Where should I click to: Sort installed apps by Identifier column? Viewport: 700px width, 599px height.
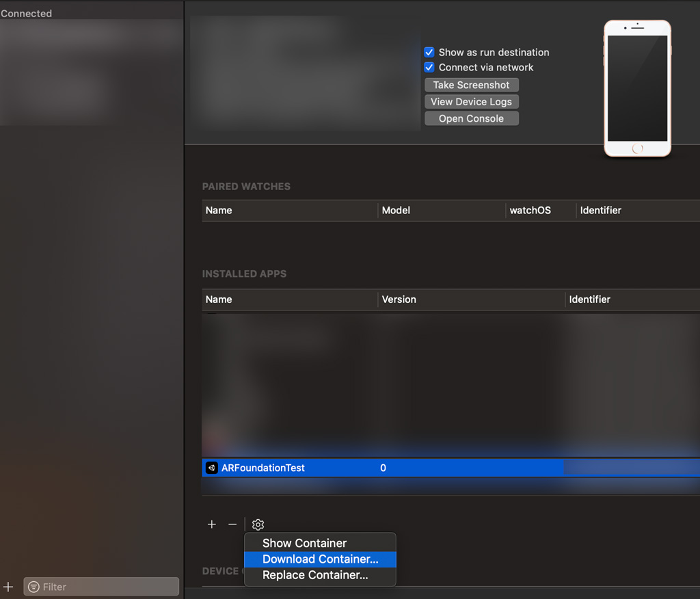pos(632,299)
